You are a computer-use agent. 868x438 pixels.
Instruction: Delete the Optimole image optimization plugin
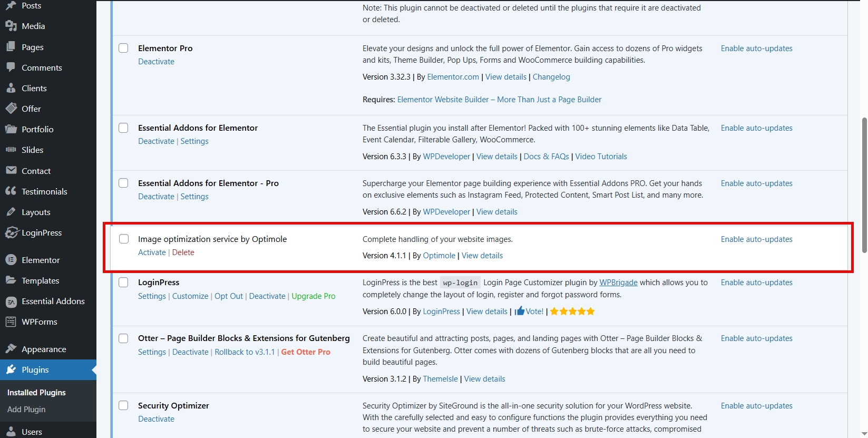point(183,252)
